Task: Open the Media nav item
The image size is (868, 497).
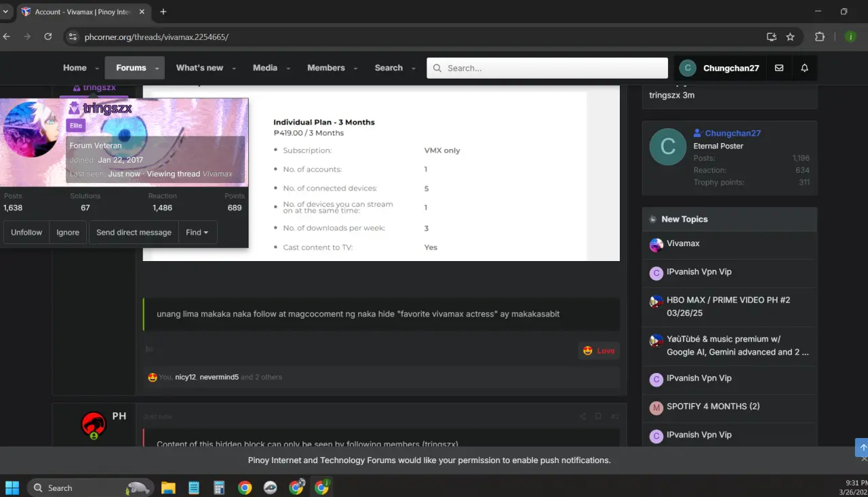Action: [x=265, y=68]
